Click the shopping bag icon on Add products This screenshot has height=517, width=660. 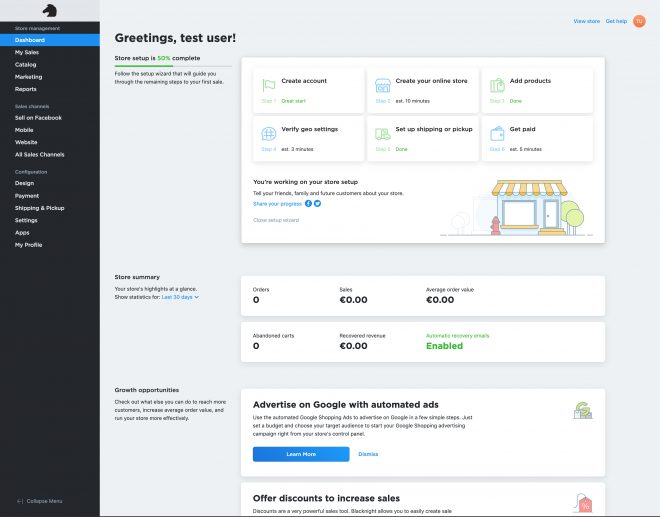497,85
